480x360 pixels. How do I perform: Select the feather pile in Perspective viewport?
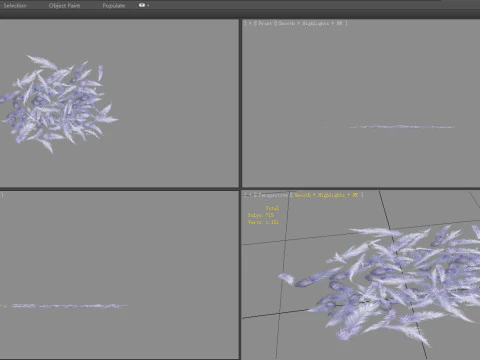(x=380, y=287)
